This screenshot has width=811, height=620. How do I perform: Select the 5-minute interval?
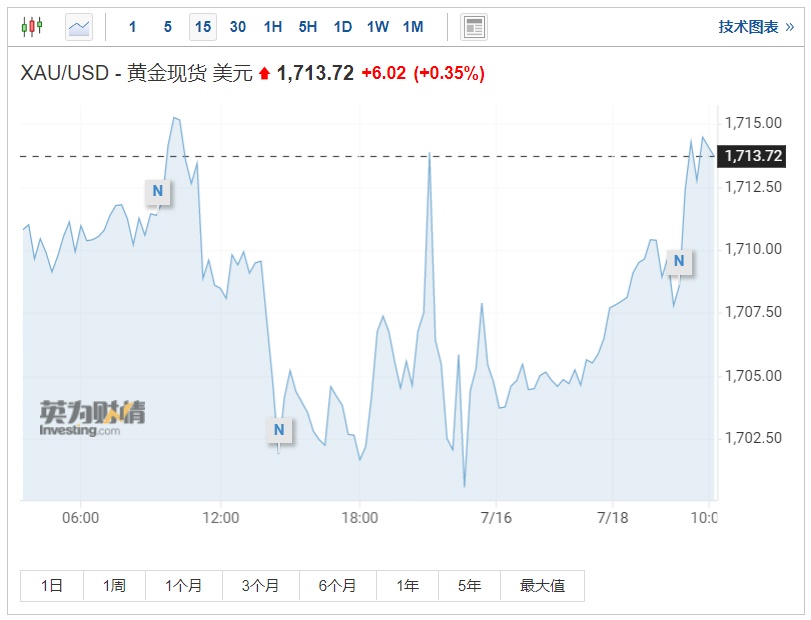pos(168,27)
